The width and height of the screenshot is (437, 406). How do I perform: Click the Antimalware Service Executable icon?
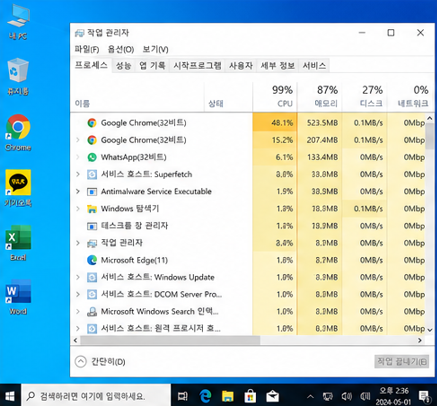pos(92,191)
